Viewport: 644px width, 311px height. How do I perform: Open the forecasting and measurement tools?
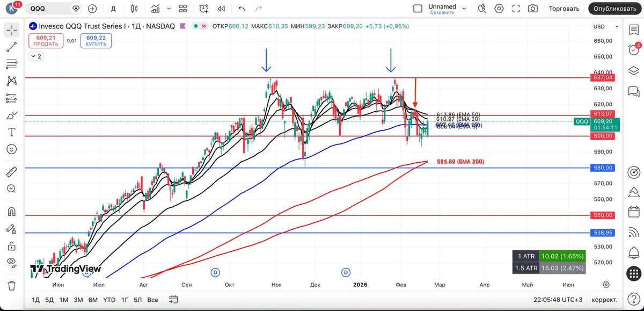click(x=11, y=98)
